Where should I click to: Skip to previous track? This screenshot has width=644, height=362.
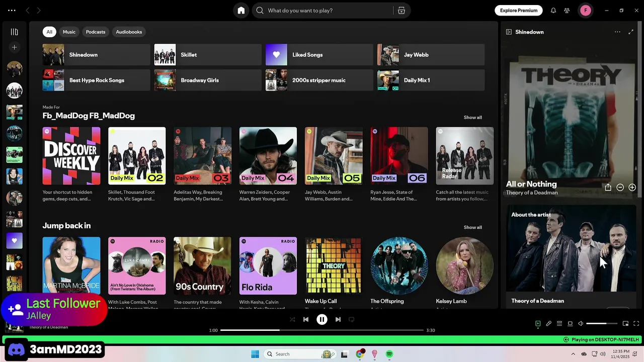[x=306, y=319]
